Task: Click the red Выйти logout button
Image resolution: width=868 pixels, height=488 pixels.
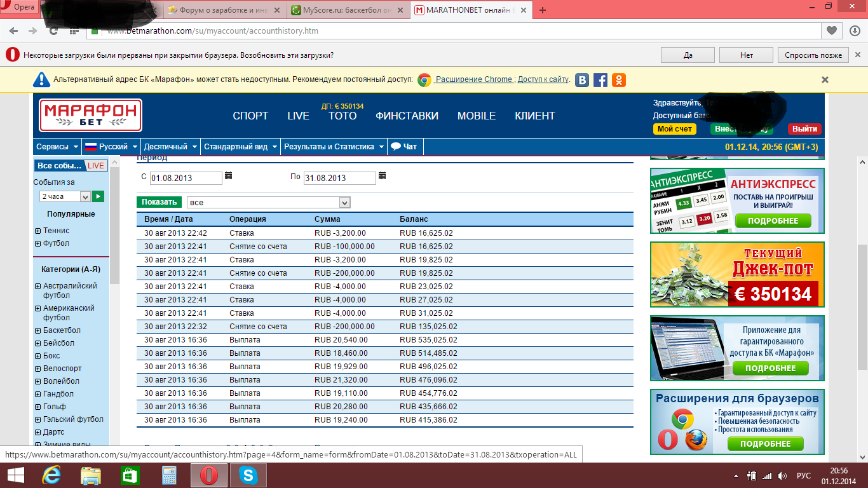Action: click(804, 129)
